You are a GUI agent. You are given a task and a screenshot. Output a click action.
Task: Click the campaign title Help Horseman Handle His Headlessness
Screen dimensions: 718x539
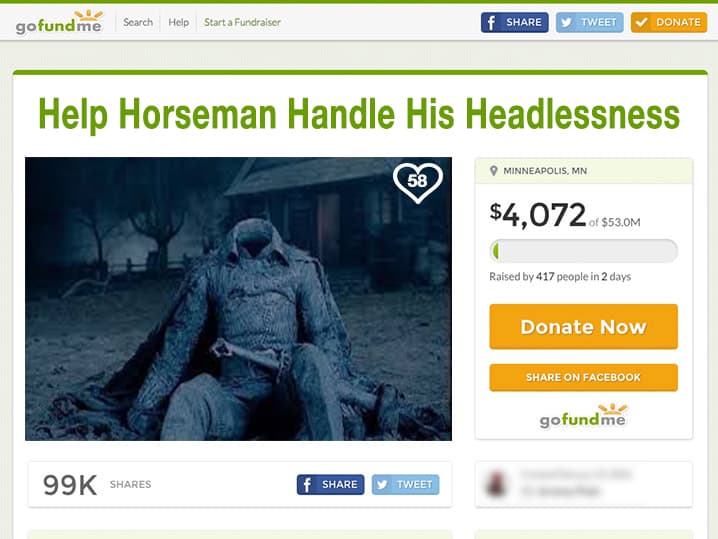(x=359, y=114)
